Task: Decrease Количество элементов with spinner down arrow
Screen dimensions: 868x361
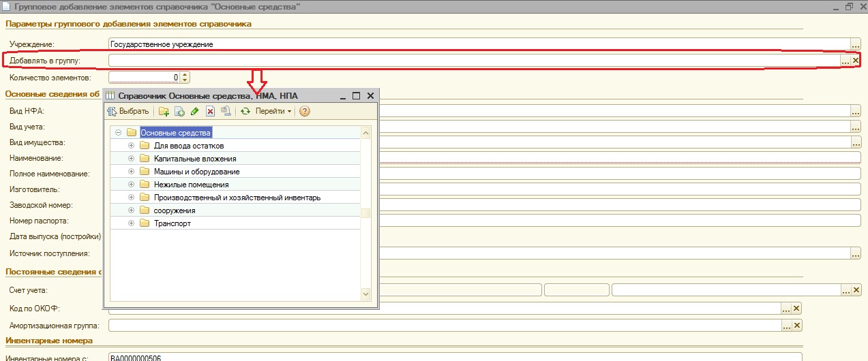Action: click(185, 80)
